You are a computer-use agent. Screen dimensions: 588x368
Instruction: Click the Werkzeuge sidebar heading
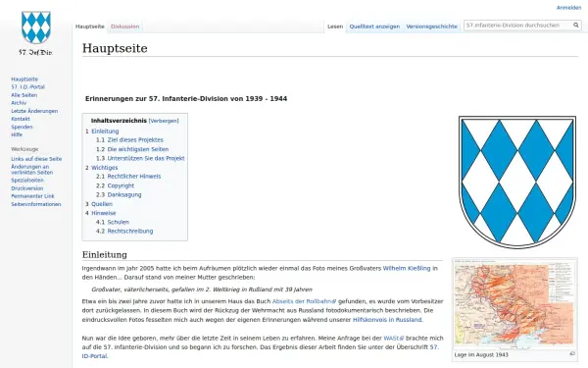click(24, 149)
